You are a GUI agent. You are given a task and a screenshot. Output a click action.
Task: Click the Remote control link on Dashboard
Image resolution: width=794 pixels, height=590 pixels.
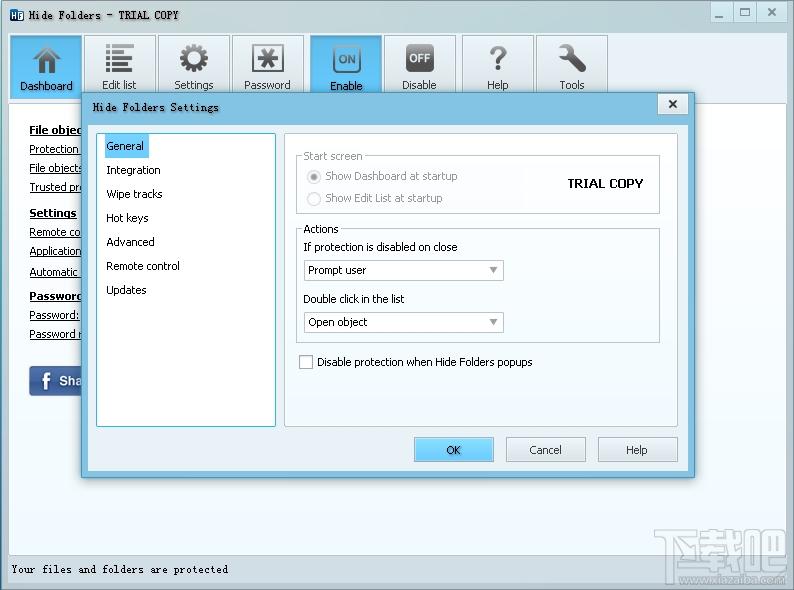(55, 232)
